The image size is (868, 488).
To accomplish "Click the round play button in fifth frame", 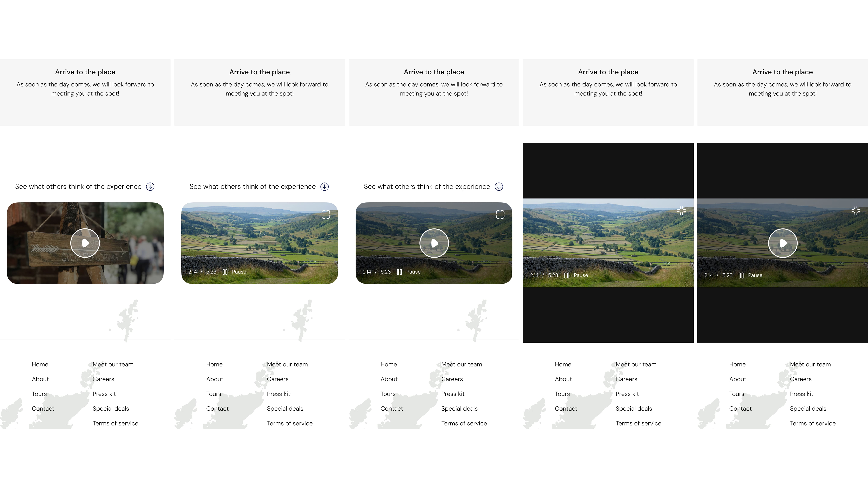I will [x=782, y=243].
